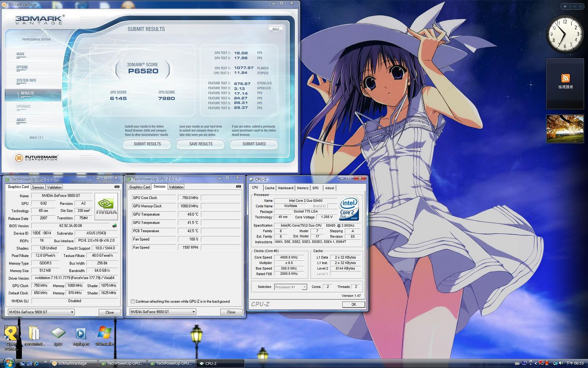Screen dimensions: 588x368
Task: Click the Internet Explorer quick launch icon
Action: click(36, 364)
